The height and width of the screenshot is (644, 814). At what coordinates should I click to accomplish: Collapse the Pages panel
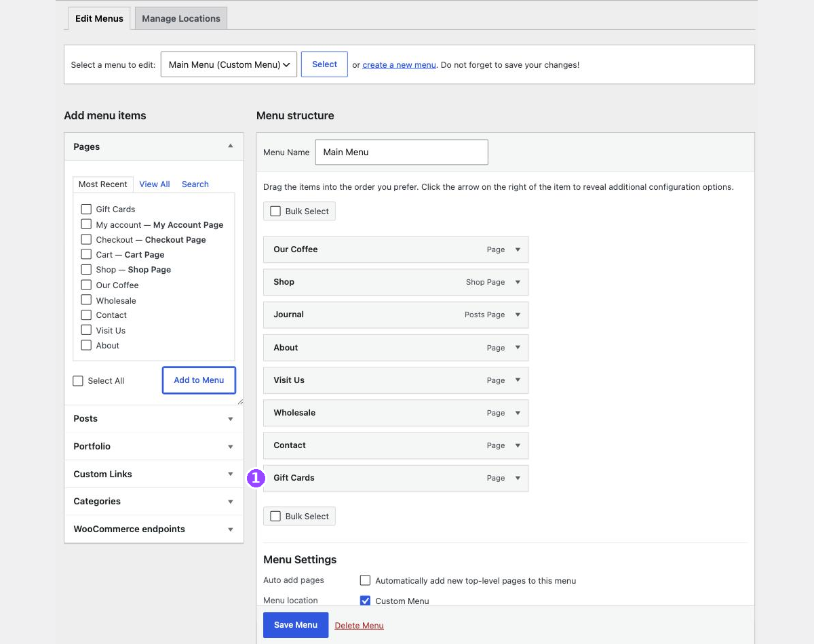231,146
